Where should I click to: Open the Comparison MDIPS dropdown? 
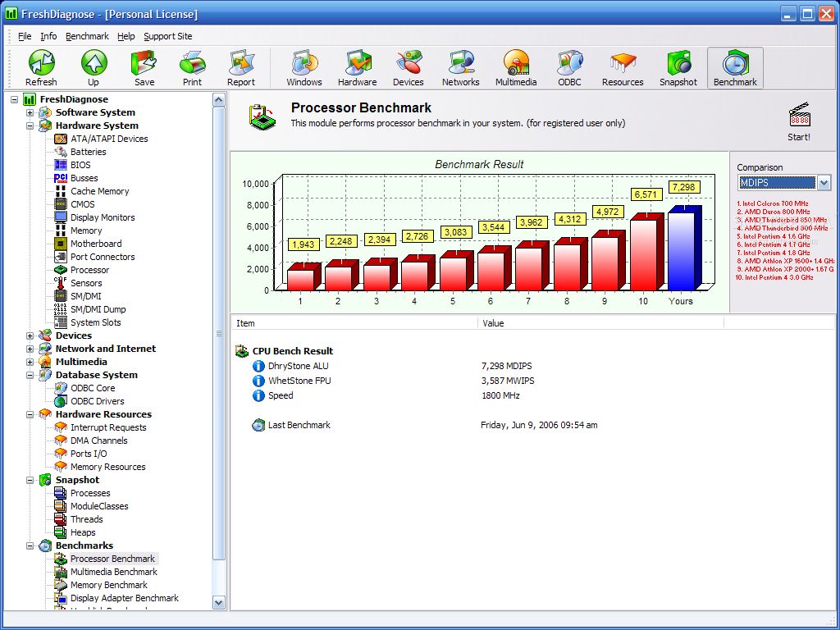824,182
